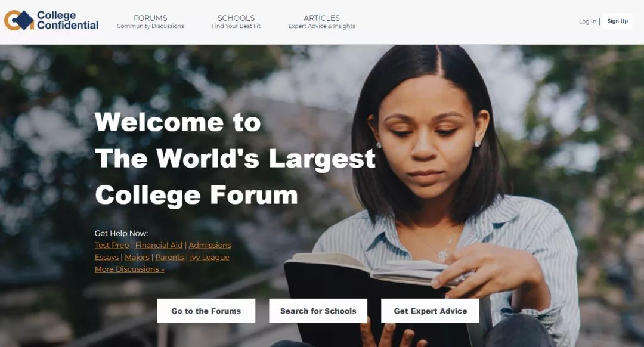Click the College Confidential logo icon
The width and height of the screenshot is (644, 347).
point(19,20)
